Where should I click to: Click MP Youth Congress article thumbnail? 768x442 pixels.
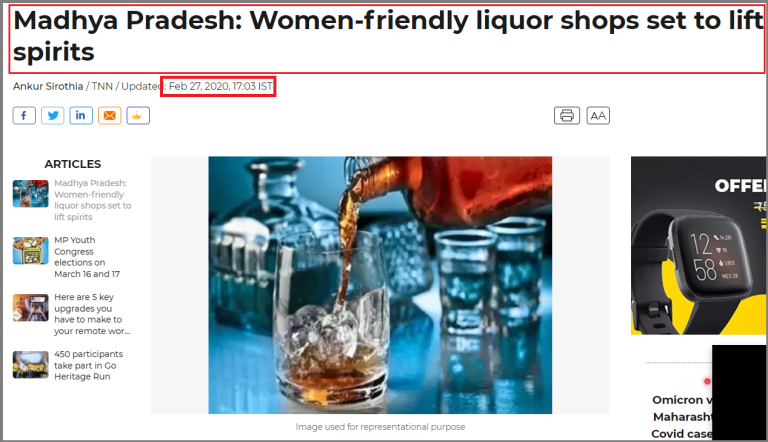30,250
